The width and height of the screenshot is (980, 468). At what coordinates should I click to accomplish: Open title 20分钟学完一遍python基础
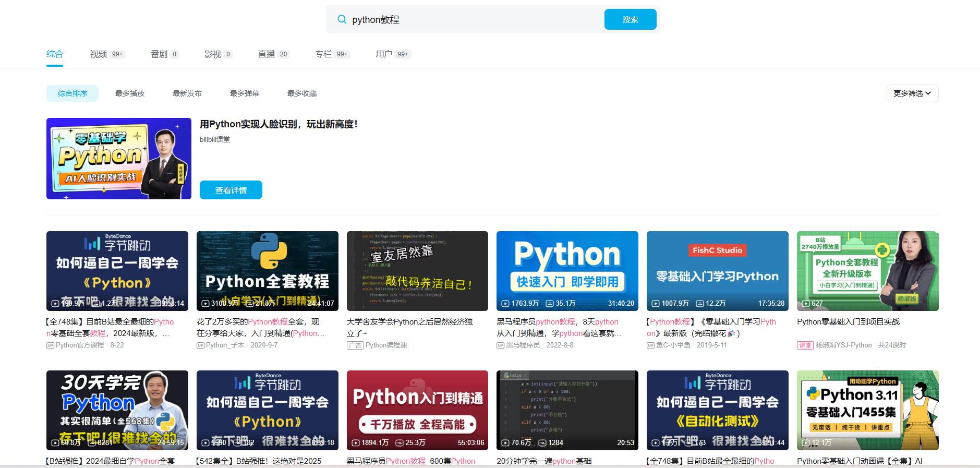coord(544,461)
